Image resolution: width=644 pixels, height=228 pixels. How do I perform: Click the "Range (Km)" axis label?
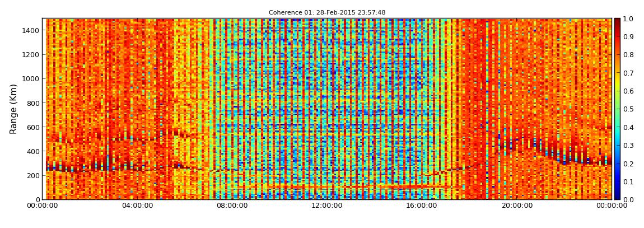[x=13, y=109]
